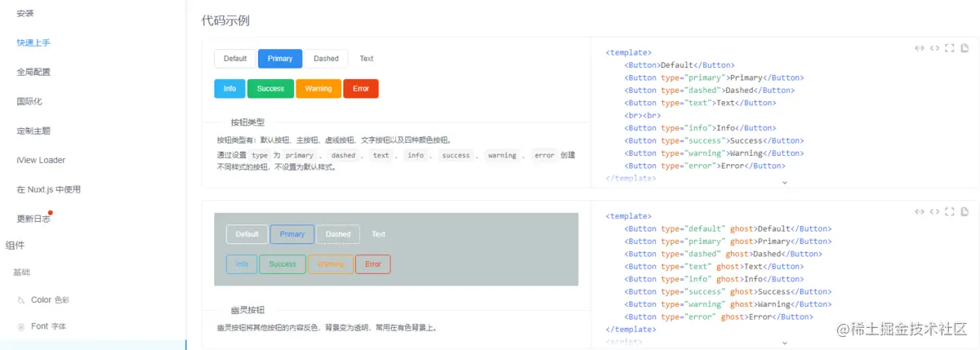Click the ghost Text button
The height and width of the screenshot is (350, 980).
(379, 234)
